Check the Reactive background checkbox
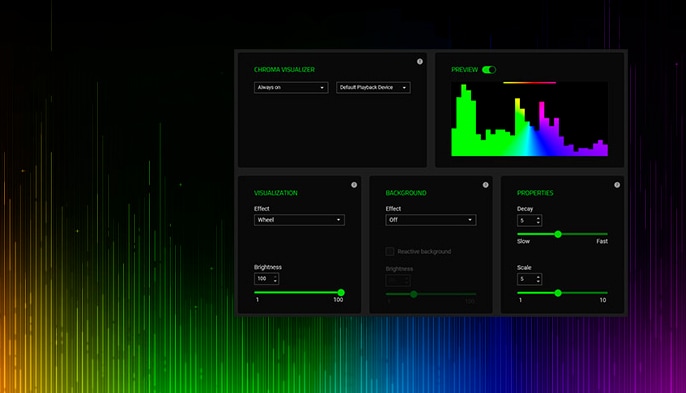The width and height of the screenshot is (686, 393). [x=389, y=251]
